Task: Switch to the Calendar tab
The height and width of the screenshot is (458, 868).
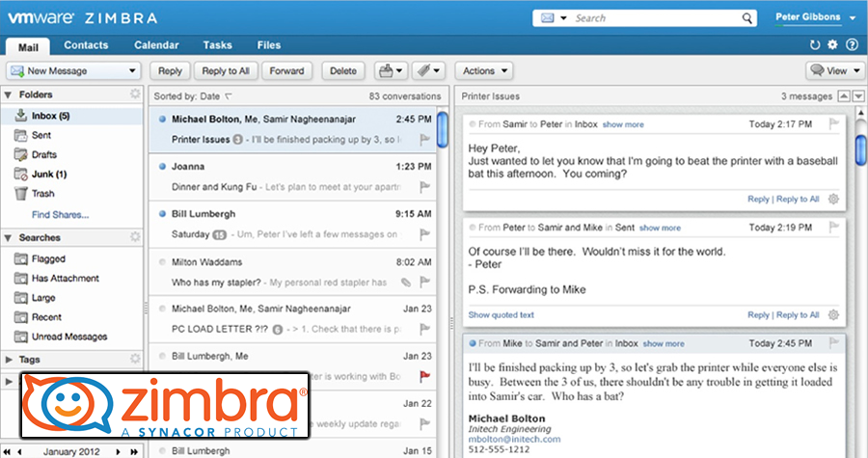Action: click(156, 45)
